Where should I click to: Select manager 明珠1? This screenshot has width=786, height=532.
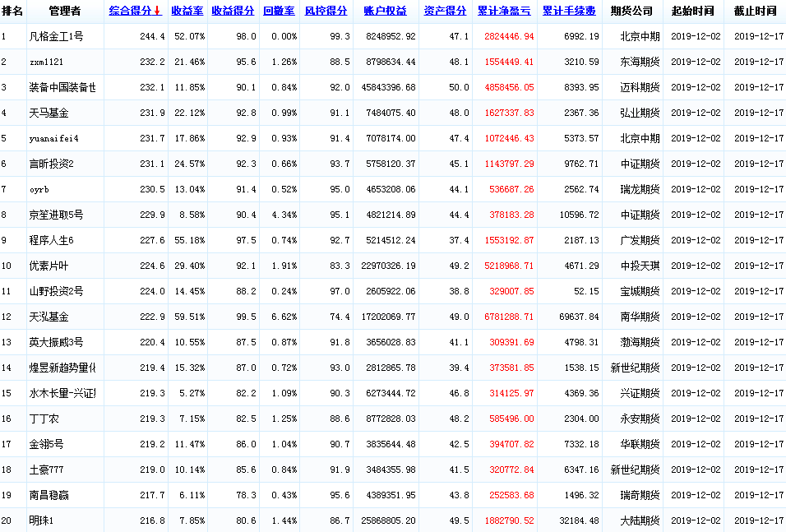(x=41, y=521)
